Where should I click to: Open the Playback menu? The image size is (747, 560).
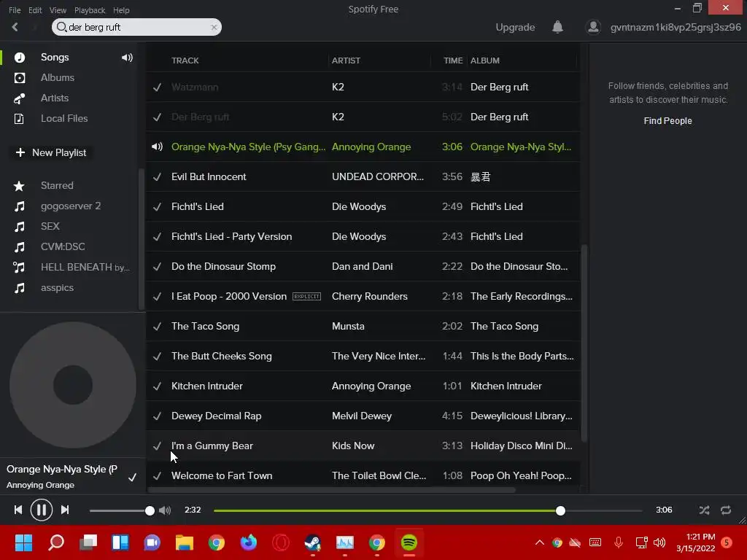pos(90,10)
